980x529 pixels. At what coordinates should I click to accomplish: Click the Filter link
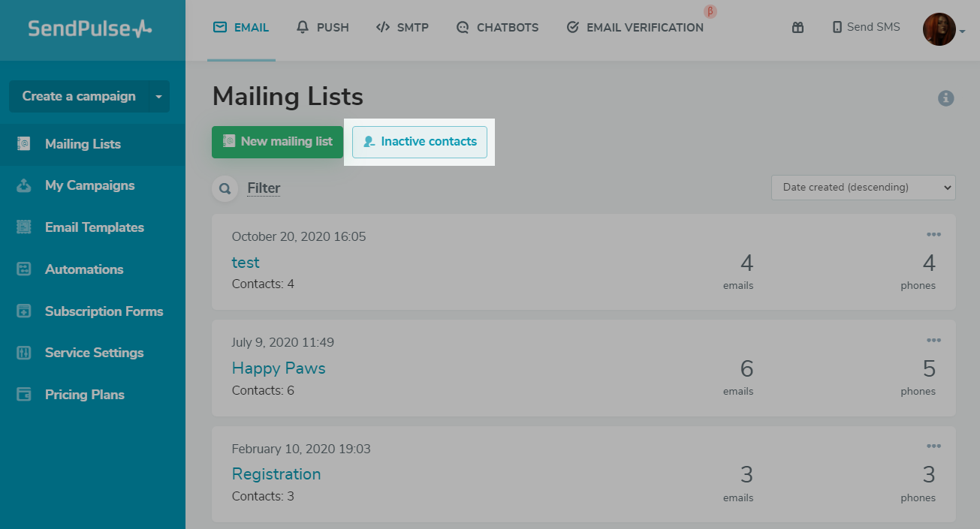click(x=264, y=188)
